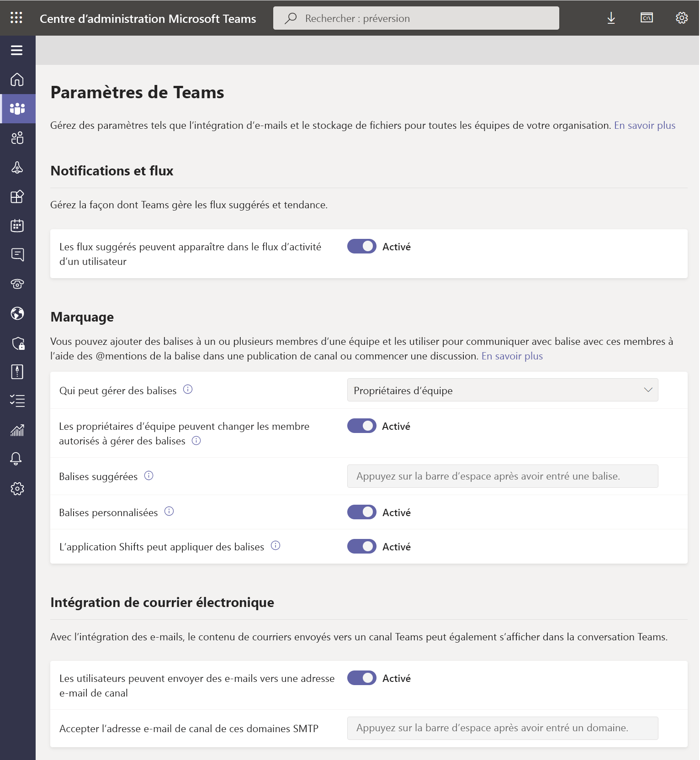
Task: Open the Voice telephone icon in sidebar
Action: click(x=17, y=284)
